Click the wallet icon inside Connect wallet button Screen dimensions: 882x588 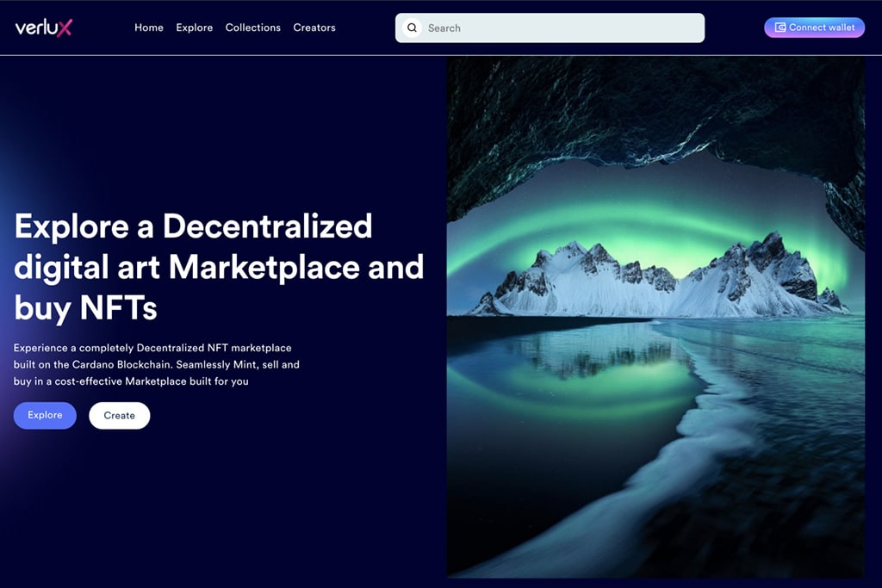pos(780,27)
